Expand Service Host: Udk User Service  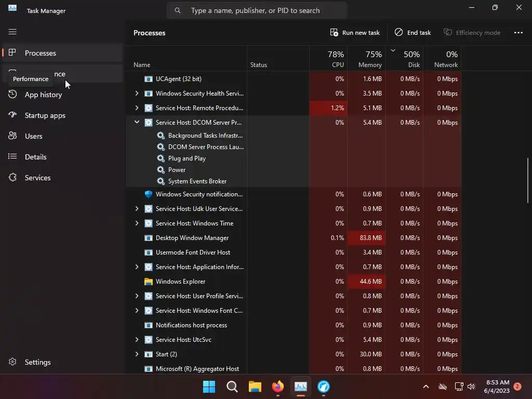[x=137, y=209]
